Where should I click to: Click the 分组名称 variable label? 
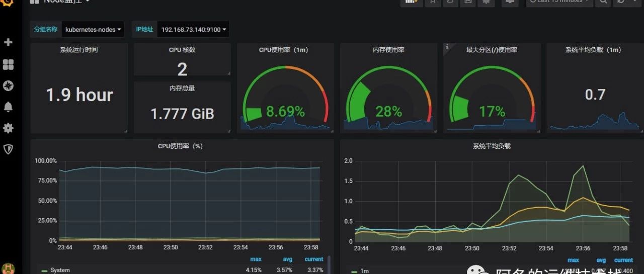[x=46, y=30]
